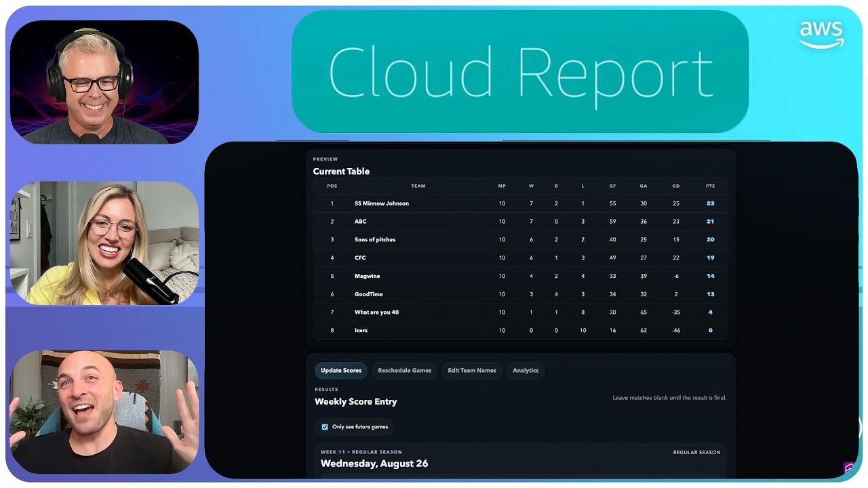
Task: Click the SS Minnow Johnson team row
Action: (520, 203)
